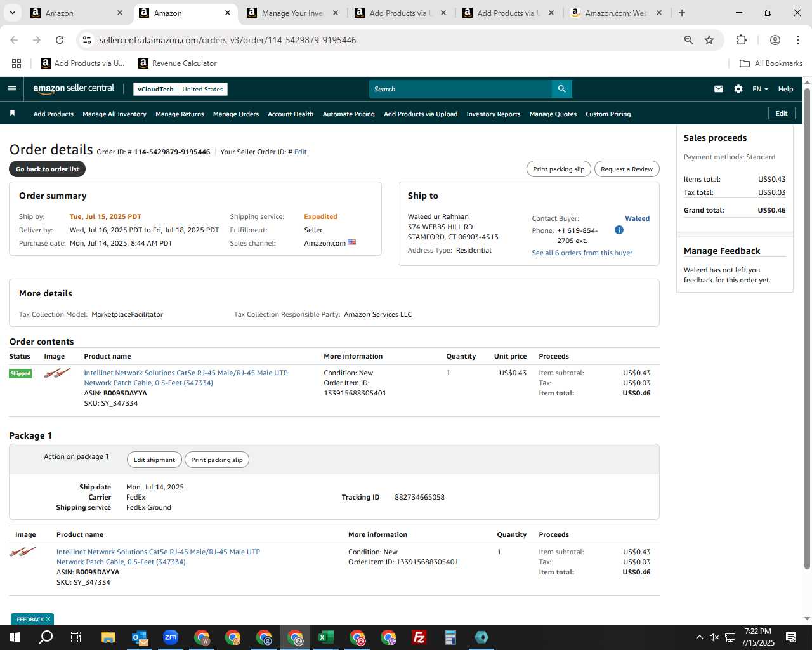Click the FEEDBACK tab label

tap(30, 619)
